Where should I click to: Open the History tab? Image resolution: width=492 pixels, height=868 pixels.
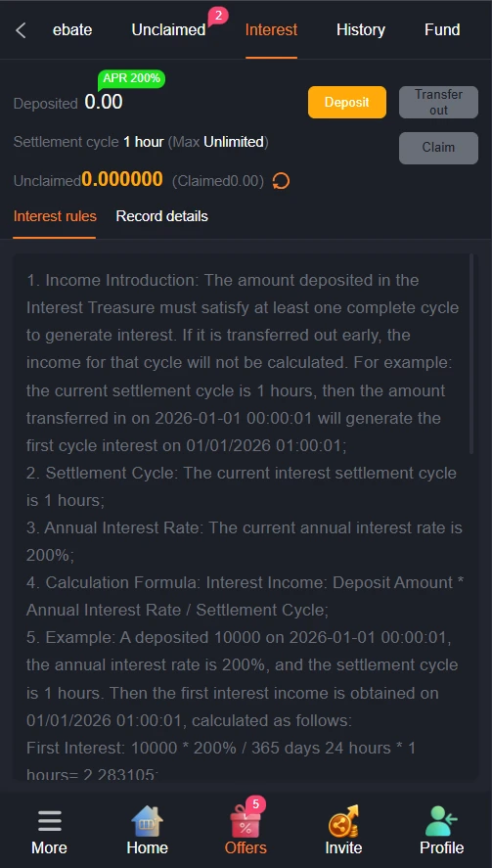coord(361,30)
